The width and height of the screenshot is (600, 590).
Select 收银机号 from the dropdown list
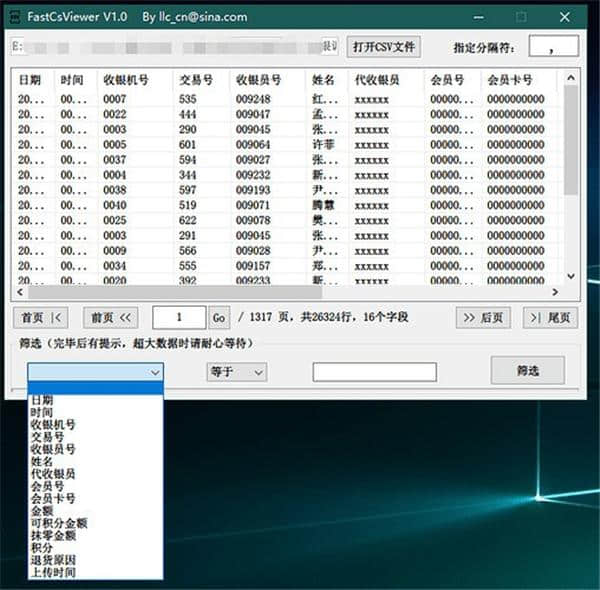[x=52, y=424]
